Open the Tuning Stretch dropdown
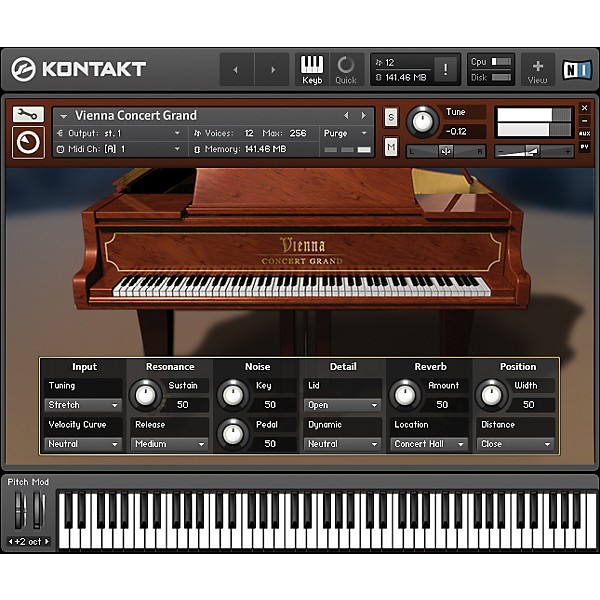Image resolution: width=600 pixels, height=600 pixels. coord(83,405)
